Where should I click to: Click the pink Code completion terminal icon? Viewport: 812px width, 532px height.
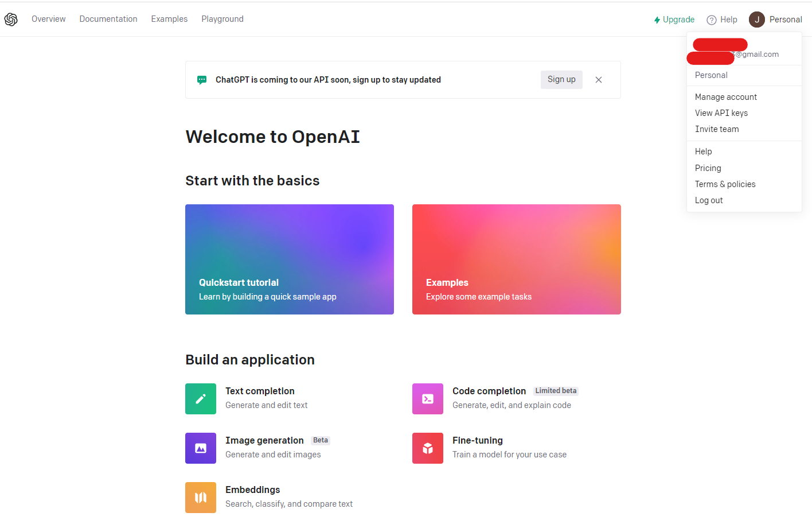click(428, 399)
